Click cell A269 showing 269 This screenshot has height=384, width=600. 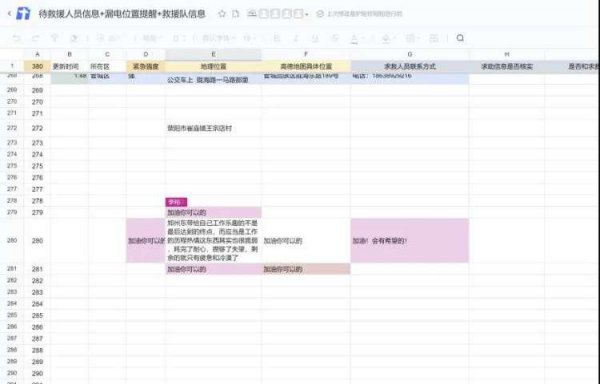[x=37, y=90]
